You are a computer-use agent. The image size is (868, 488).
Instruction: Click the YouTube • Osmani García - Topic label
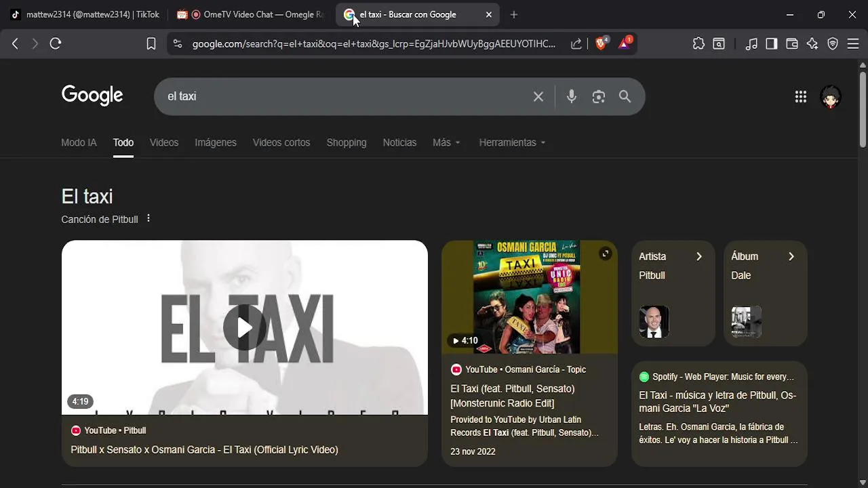click(x=518, y=369)
